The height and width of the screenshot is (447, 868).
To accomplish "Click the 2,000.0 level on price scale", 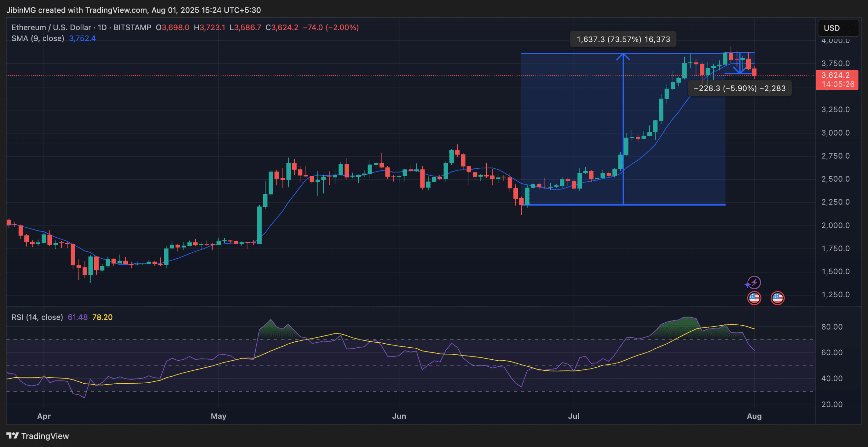I will pyautogui.click(x=835, y=225).
